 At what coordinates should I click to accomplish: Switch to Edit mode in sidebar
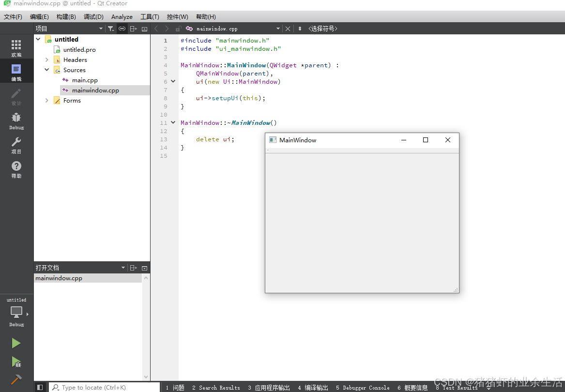[16, 72]
